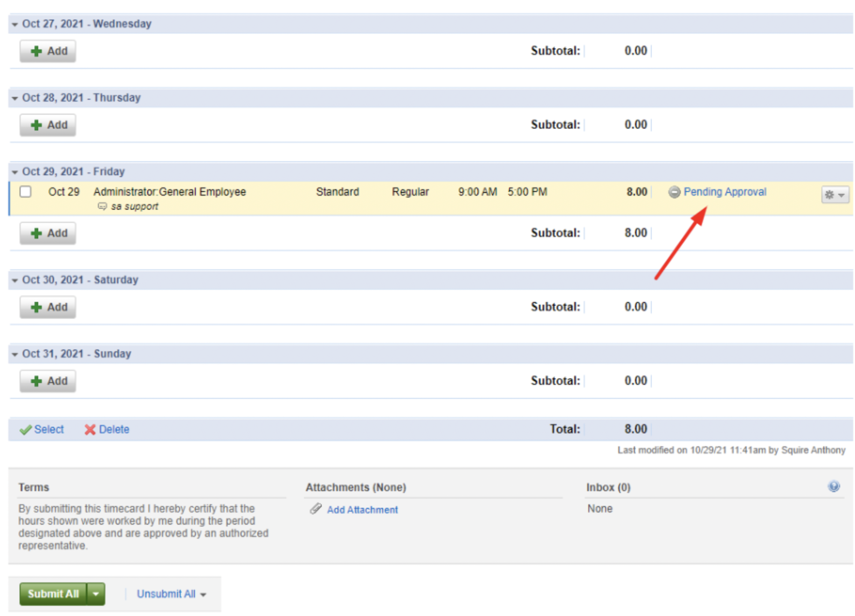
Task: Collapse the Oct 28, 2021 Thursday section
Action: click(15, 98)
